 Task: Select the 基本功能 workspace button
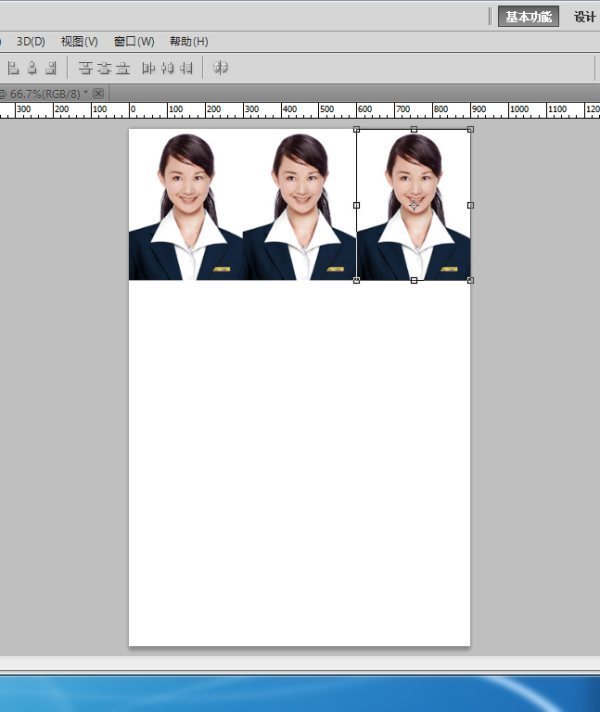[528, 17]
